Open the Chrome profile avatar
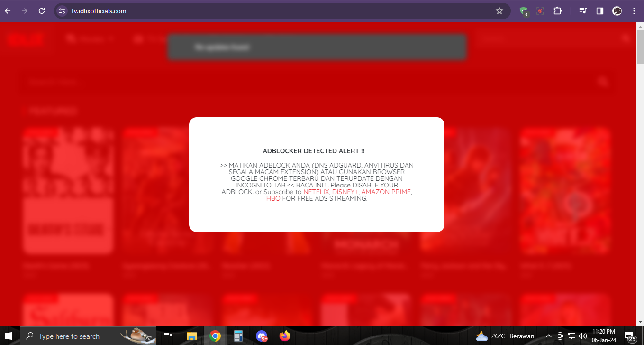This screenshot has height=345, width=644. 617,11
